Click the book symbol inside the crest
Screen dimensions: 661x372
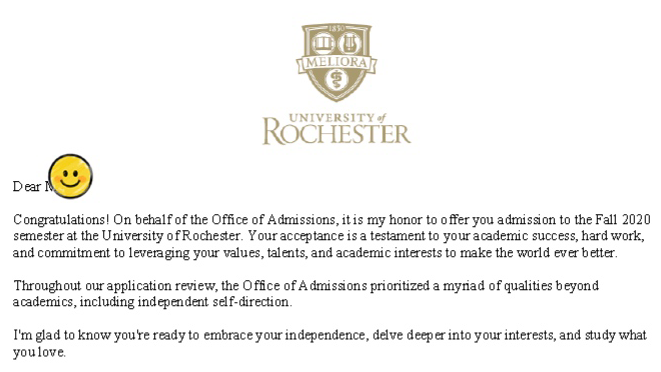tap(323, 43)
